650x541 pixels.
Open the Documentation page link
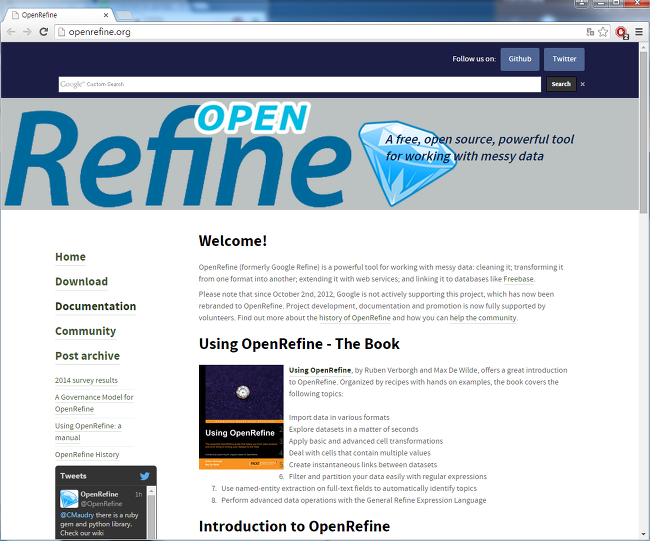coord(96,307)
